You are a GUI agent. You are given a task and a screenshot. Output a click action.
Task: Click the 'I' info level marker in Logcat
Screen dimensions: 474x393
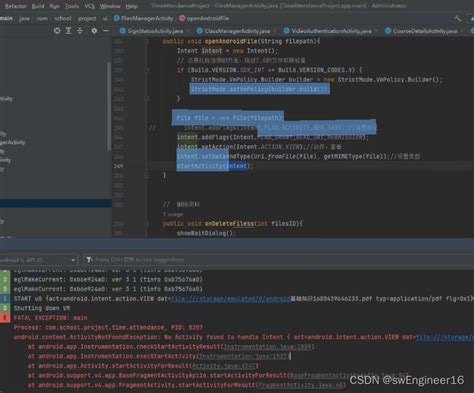(x=5, y=299)
